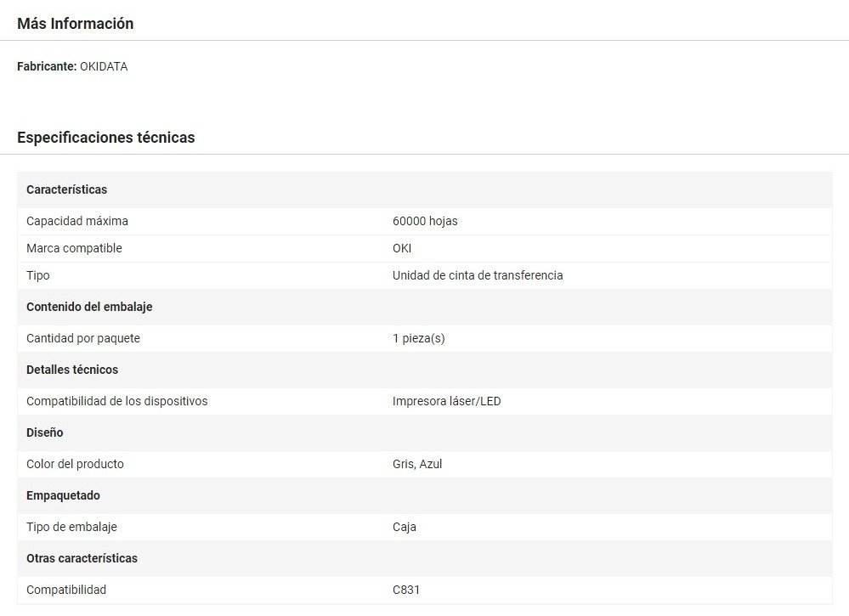
Task: Click the Marca compatible row label
Action: point(74,248)
